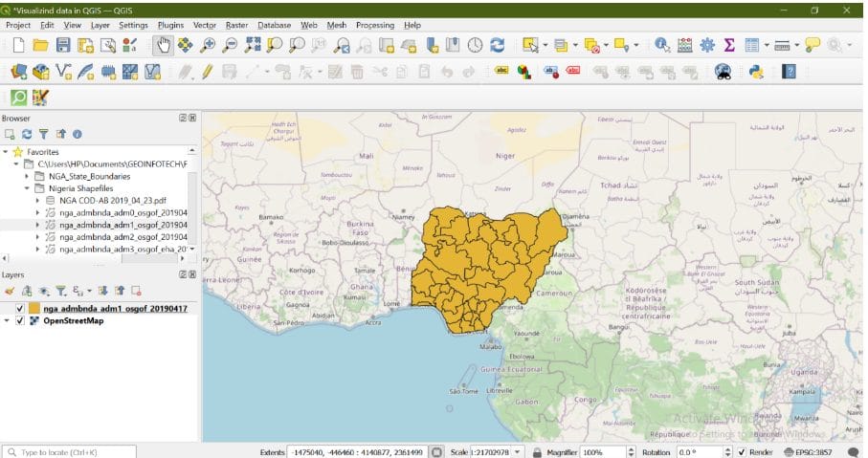Open Statistical Summary sigma icon
Screen dimensions: 868x458
tap(729, 45)
